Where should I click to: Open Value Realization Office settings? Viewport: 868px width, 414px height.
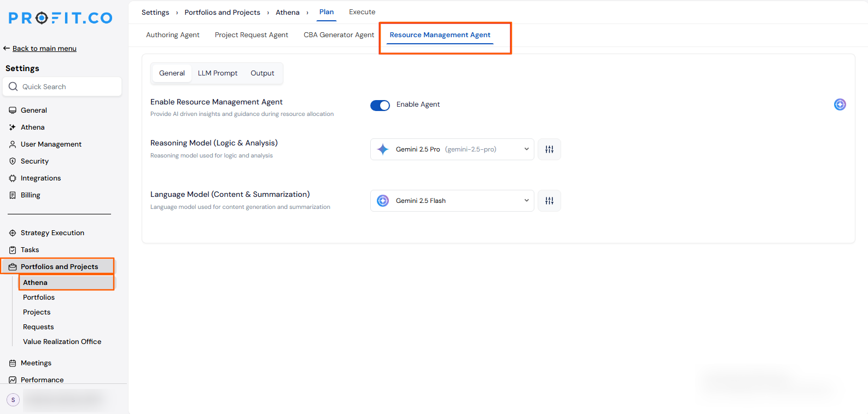coord(62,342)
